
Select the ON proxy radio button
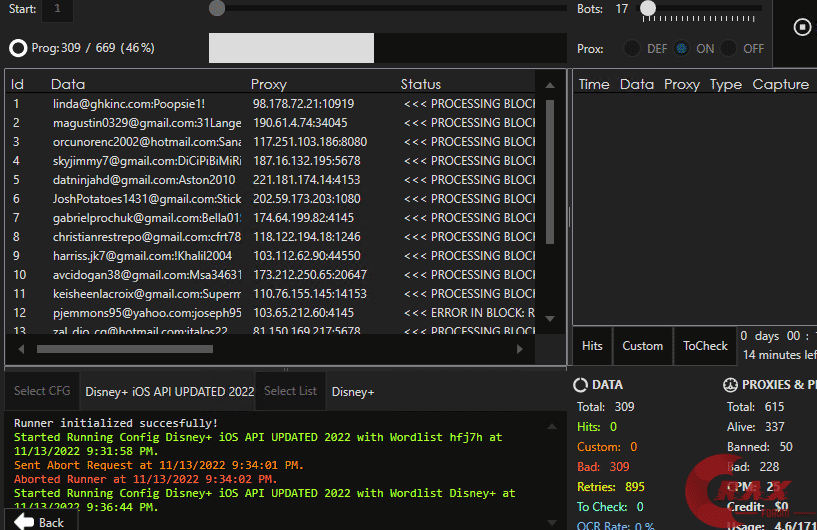(682, 48)
